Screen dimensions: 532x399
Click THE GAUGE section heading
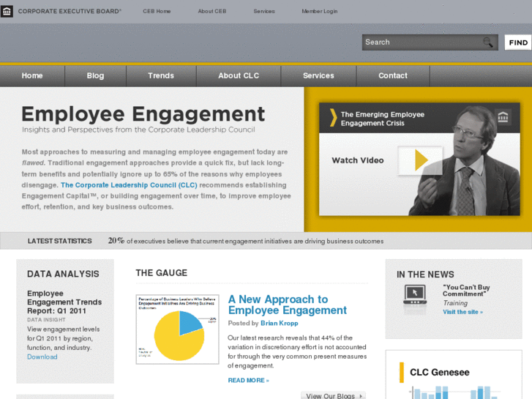(162, 272)
